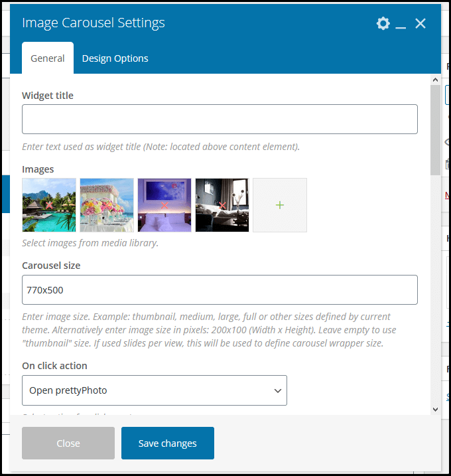Click the gray Close button
451x476 pixels.
coord(68,443)
